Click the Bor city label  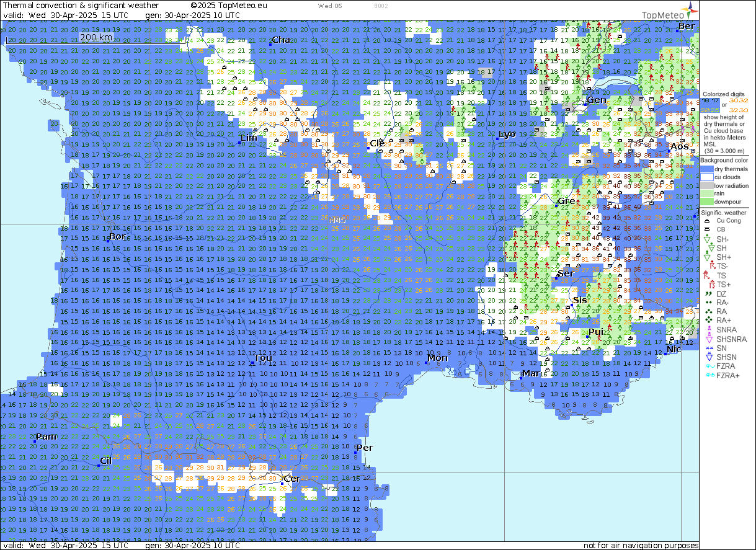pos(117,237)
